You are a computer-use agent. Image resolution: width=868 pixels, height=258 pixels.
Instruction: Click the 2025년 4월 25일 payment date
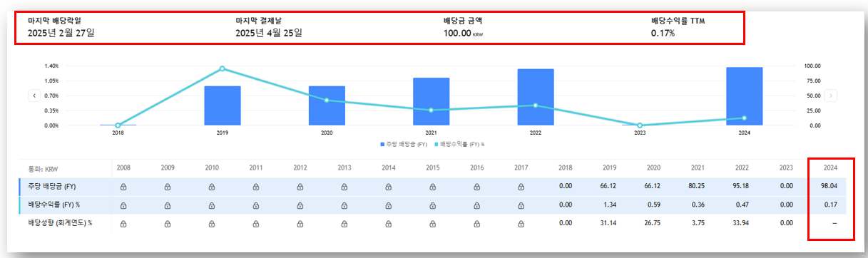269,33
